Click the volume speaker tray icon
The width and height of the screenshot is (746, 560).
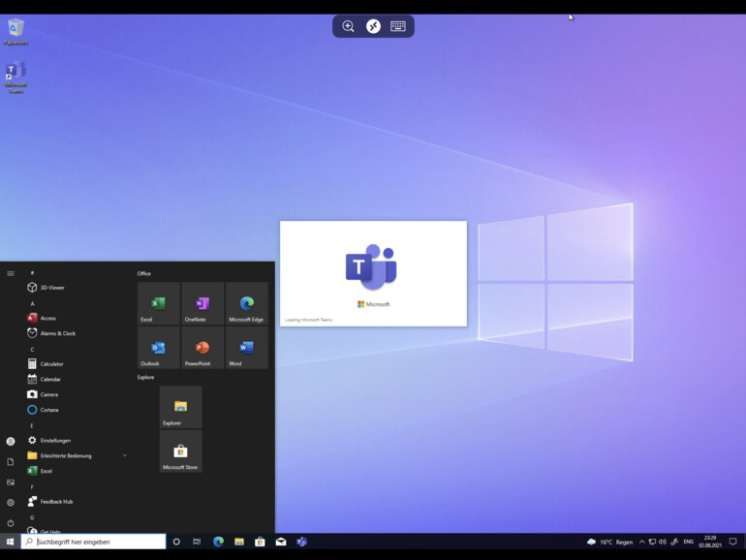[x=663, y=542]
